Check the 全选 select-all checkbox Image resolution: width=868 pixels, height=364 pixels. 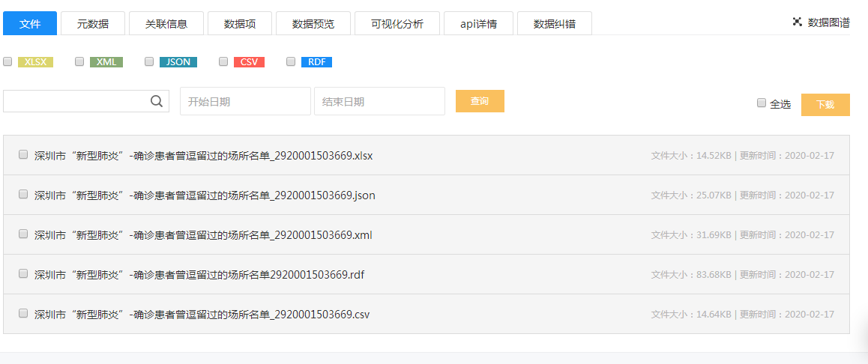click(762, 103)
